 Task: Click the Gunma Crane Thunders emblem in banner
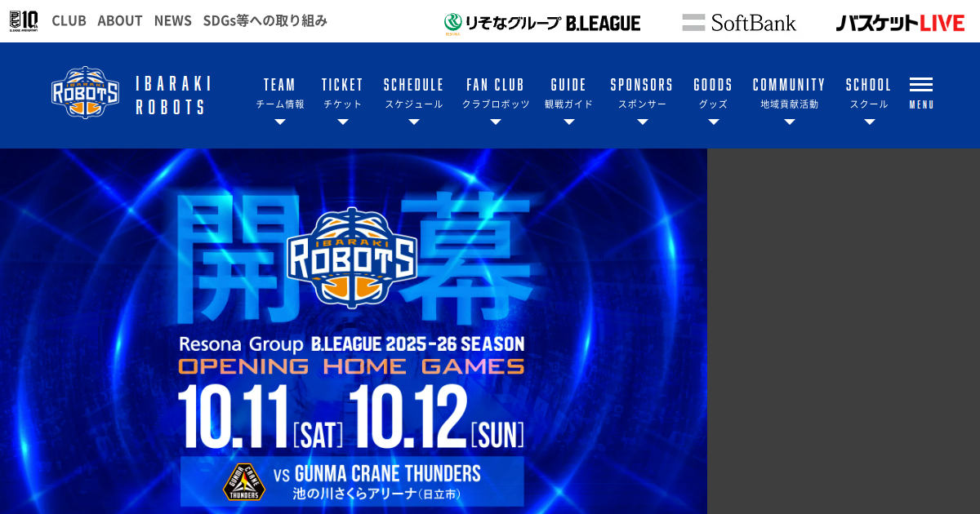243,482
